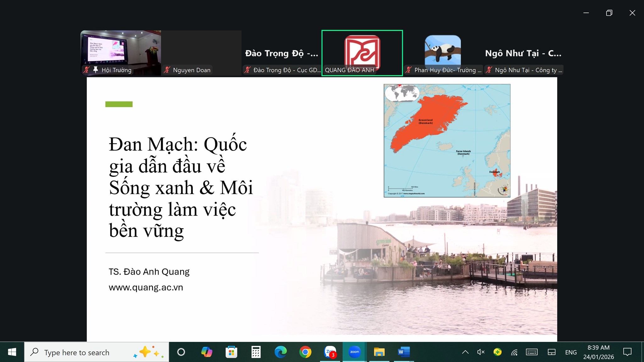The width and height of the screenshot is (644, 362).
Task: Open Microsoft Edge browser icon
Action: (x=280, y=352)
